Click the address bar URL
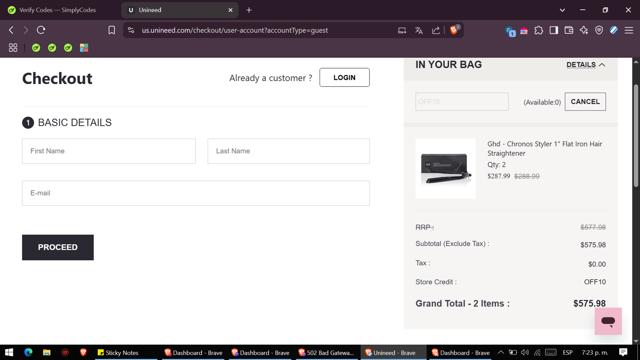640x360 pixels. [x=235, y=30]
